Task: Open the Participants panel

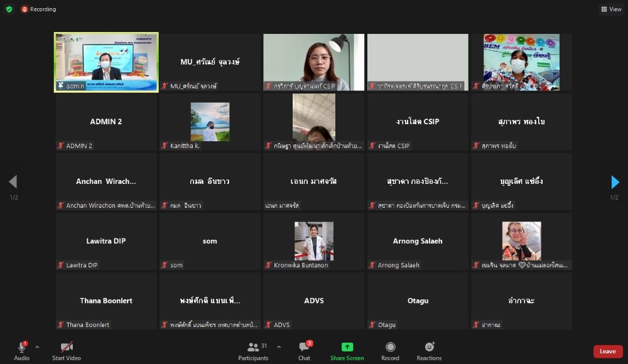Action: point(253,348)
